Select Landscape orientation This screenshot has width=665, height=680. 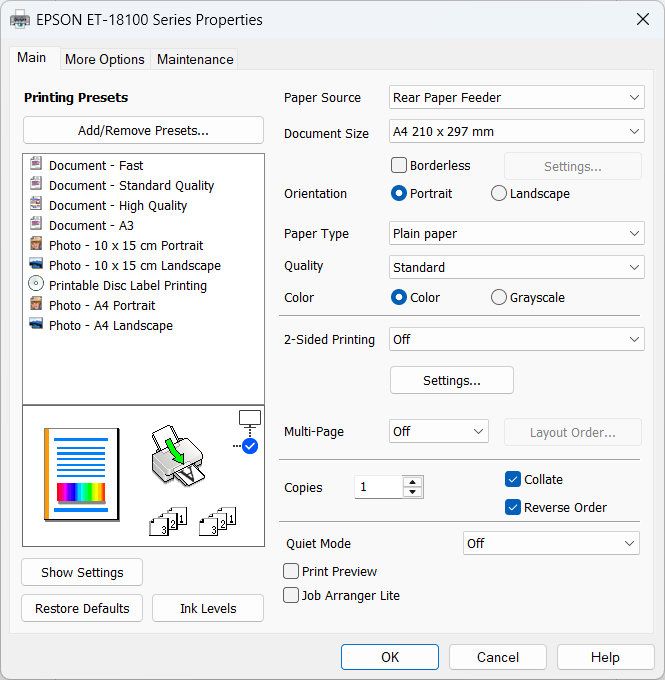click(499, 193)
